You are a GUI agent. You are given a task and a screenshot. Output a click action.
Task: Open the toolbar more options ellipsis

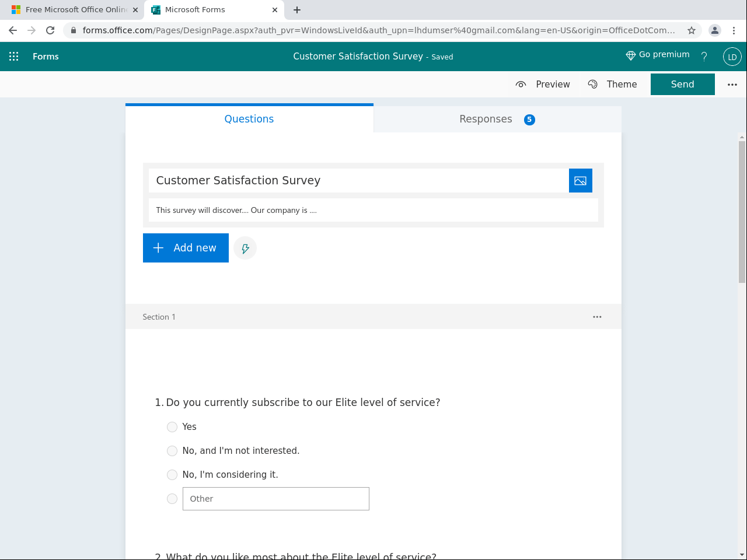pos(732,84)
